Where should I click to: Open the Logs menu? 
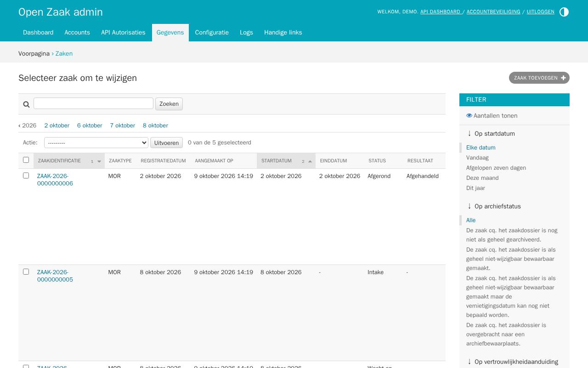(246, 33)
